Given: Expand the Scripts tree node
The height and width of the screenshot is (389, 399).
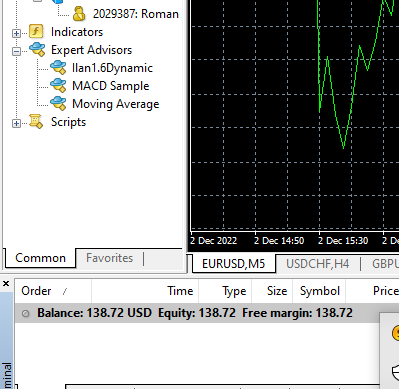Looking at the screenshot, I should [16, 123].
